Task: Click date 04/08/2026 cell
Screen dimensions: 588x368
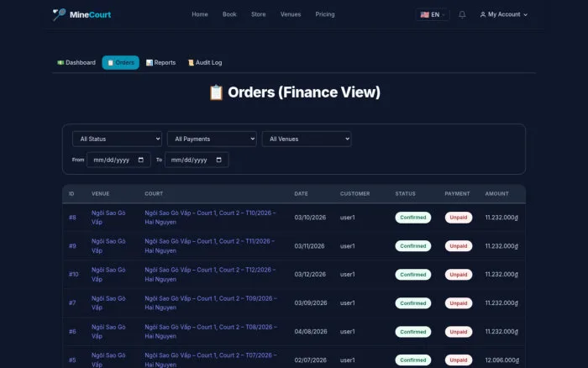Action: coord(311,332)
